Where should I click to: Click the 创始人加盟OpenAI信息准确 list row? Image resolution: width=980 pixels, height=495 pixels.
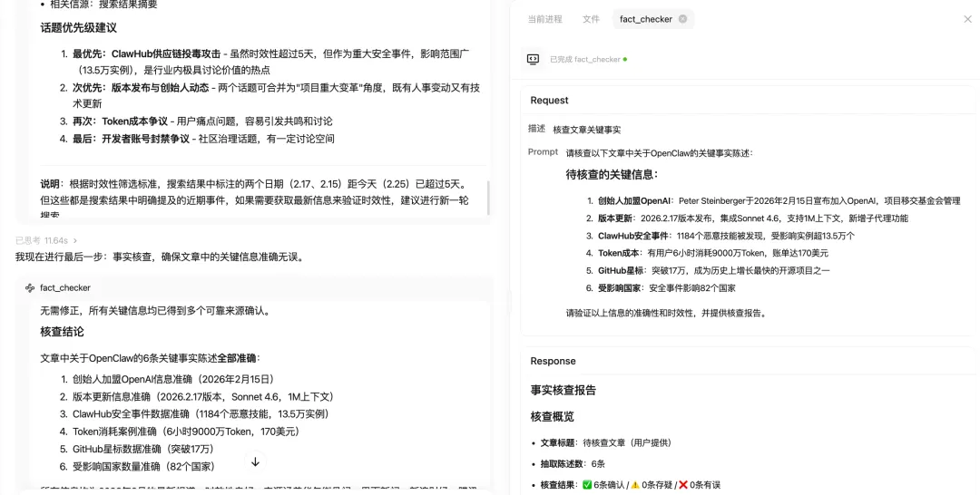(x=168, y=379)
